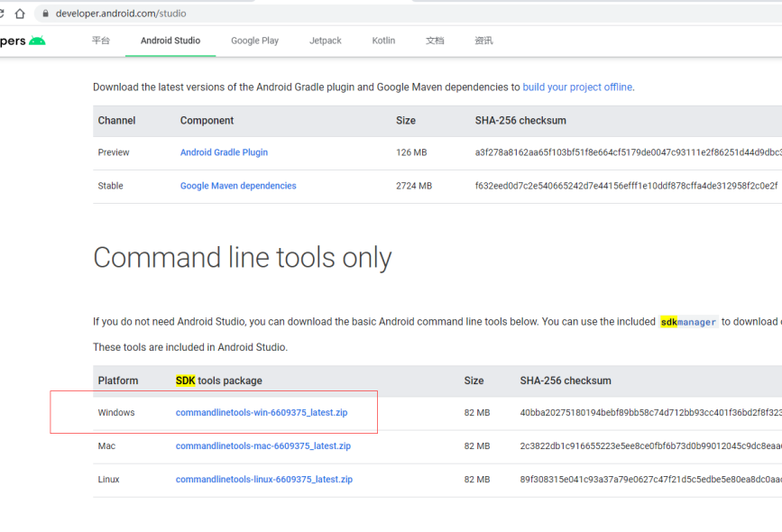Viewport: 782px width, 532px height.
Task: Open the highlighted sdkmanager link
Action: tap(688, 322)
